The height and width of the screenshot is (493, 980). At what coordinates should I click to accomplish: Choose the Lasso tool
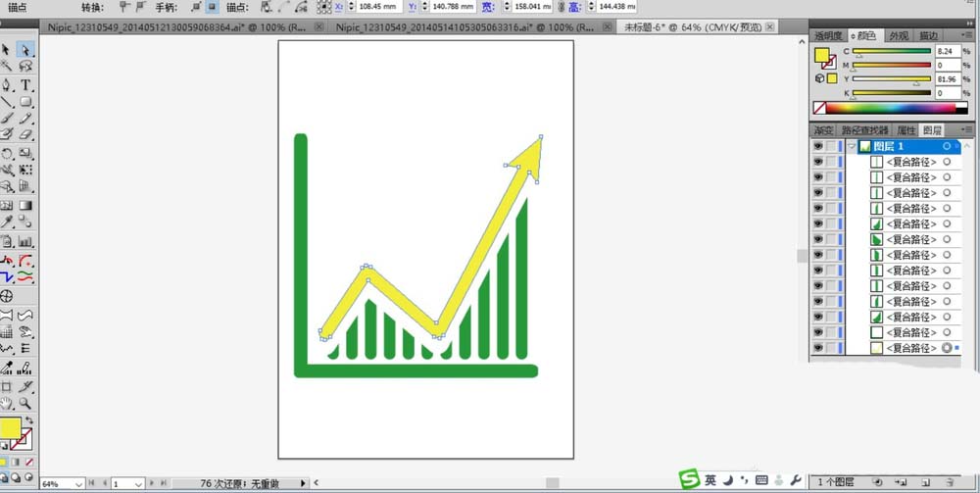[25, 67]
